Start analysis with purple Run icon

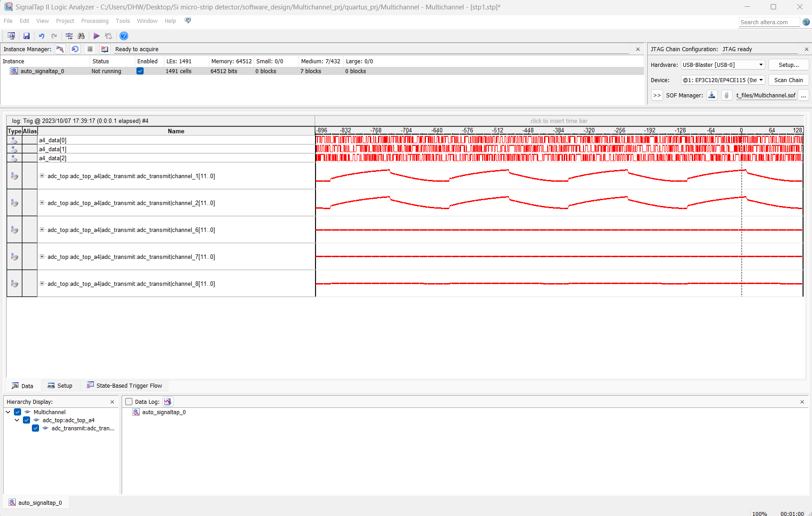pos(97,36)
